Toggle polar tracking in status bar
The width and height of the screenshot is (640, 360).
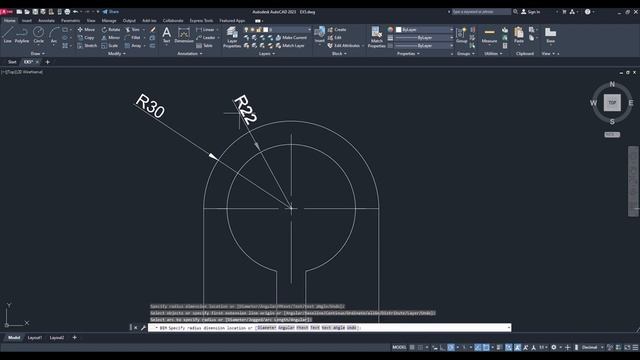451,347
